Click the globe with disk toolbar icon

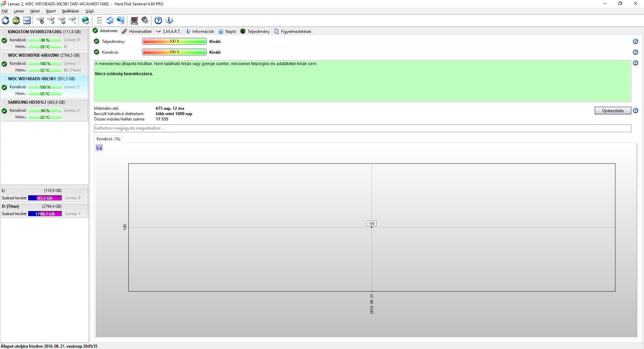[x=86, y=21]
